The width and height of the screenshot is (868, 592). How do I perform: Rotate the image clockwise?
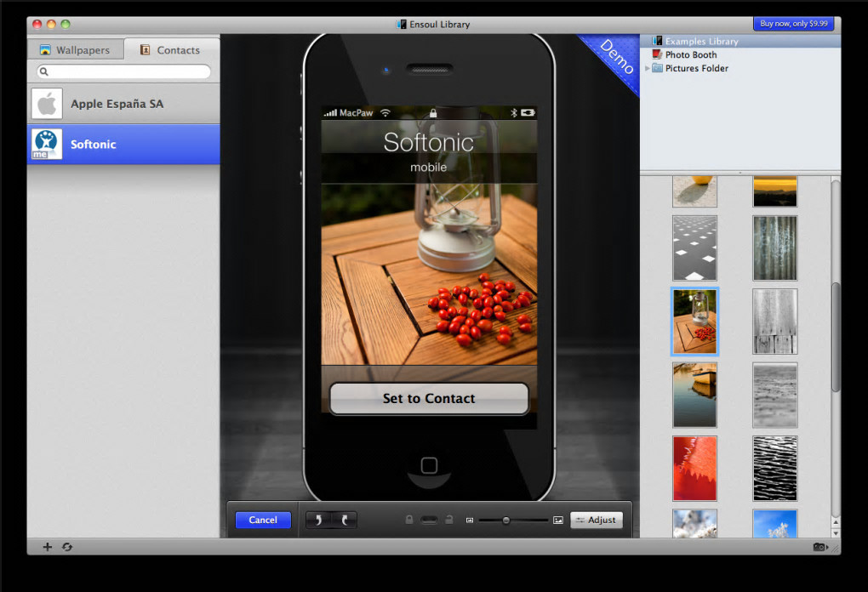tap(345, 520)
